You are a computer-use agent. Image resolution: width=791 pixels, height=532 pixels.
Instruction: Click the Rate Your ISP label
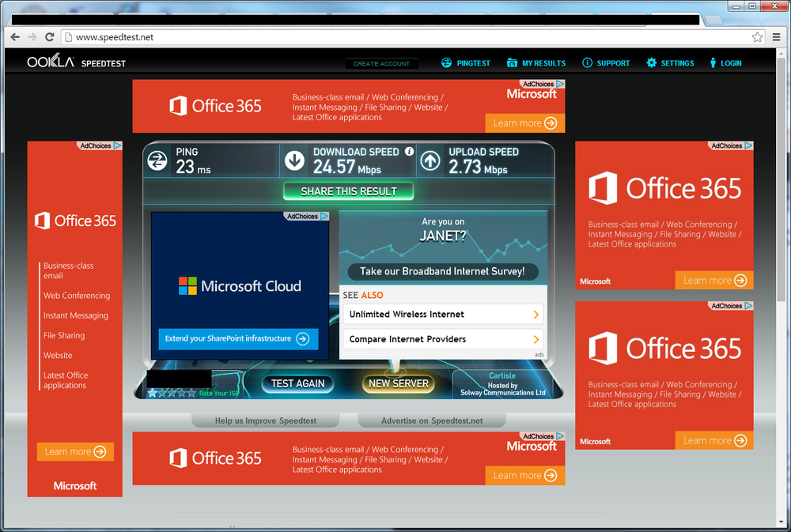coord(219,394)
